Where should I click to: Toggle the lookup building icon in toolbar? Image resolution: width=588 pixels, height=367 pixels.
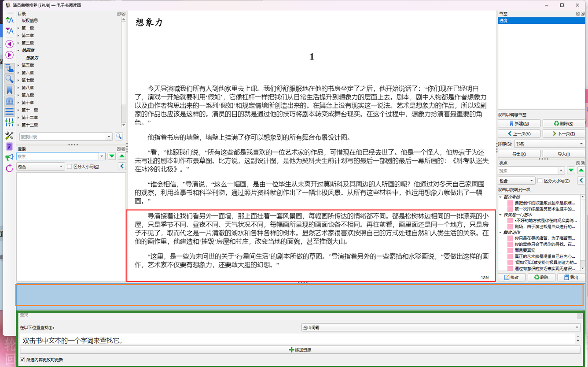pos(9,101)
